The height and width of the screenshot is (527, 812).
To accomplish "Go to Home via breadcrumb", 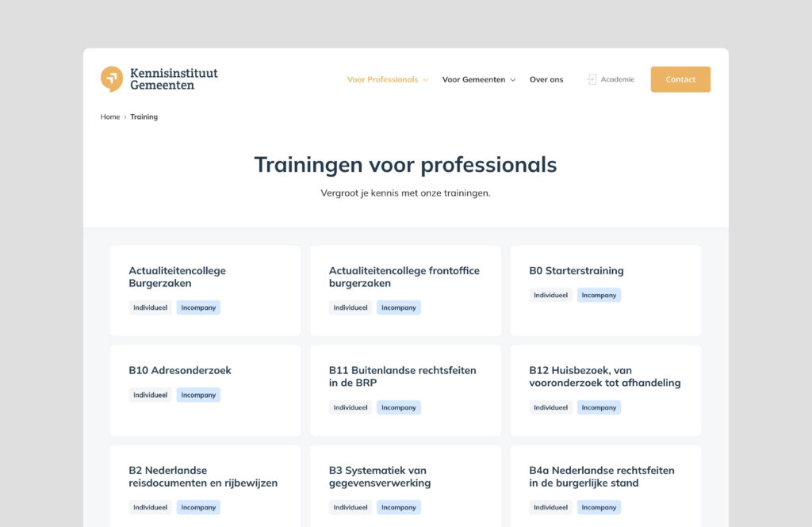I will [x=110, y=116].
